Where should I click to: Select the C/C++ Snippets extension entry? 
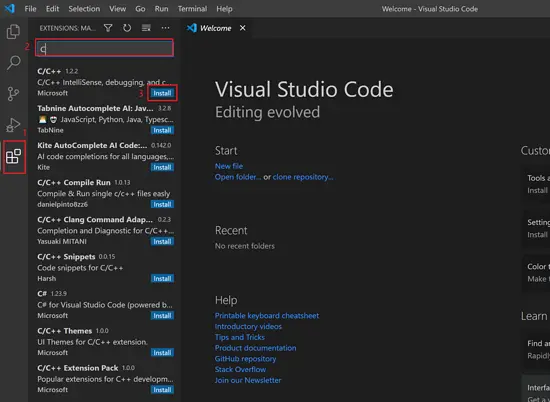[105, 267]
